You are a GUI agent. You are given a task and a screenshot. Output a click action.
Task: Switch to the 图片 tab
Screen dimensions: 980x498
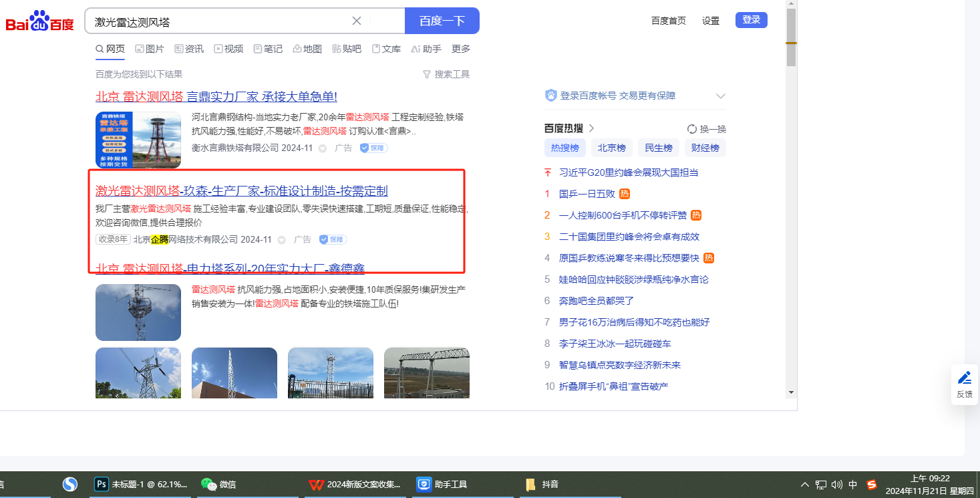pos(150,49)
